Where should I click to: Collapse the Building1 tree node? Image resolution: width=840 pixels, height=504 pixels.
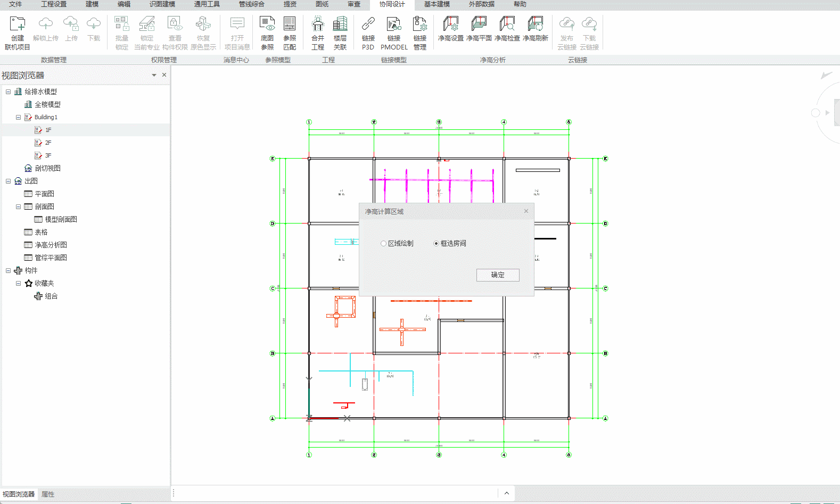click(18, 117)
